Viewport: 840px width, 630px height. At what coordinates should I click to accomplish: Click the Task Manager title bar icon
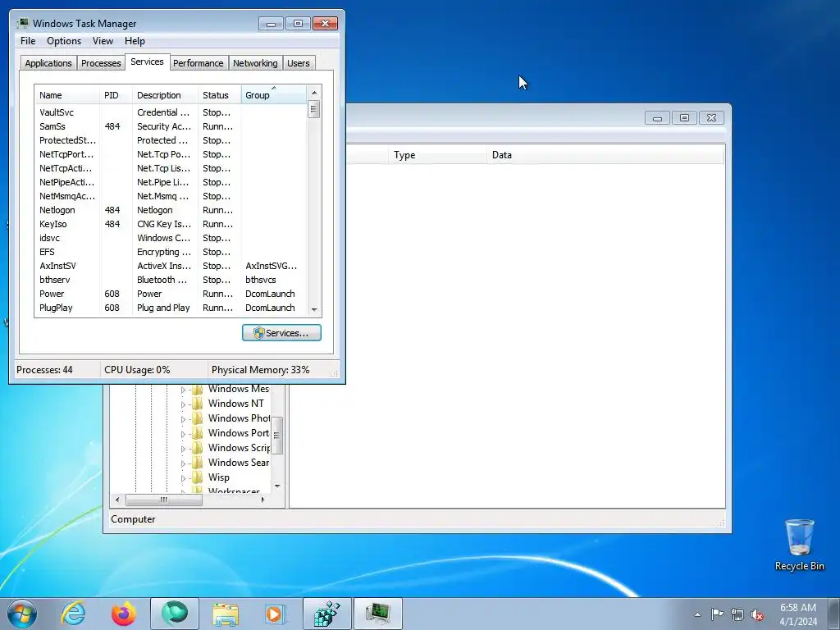pos(22,23)
